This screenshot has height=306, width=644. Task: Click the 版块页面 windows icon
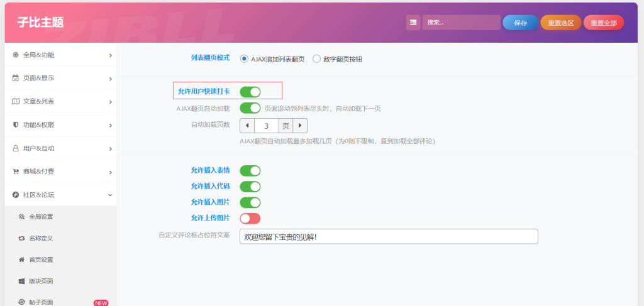22,281
